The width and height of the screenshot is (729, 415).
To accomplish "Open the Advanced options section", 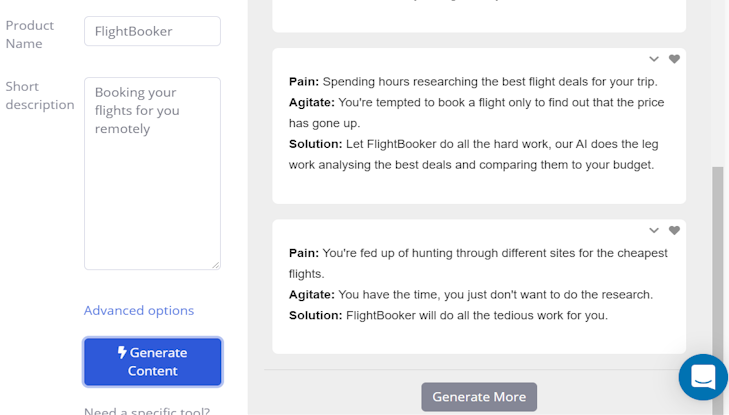I will (x=139, y=310).
